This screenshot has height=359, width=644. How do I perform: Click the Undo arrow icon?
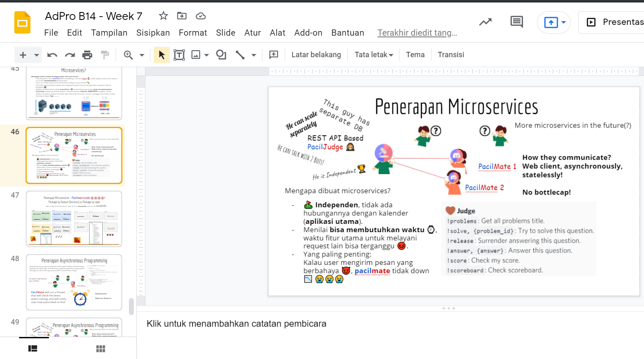[x=52, y=55]
